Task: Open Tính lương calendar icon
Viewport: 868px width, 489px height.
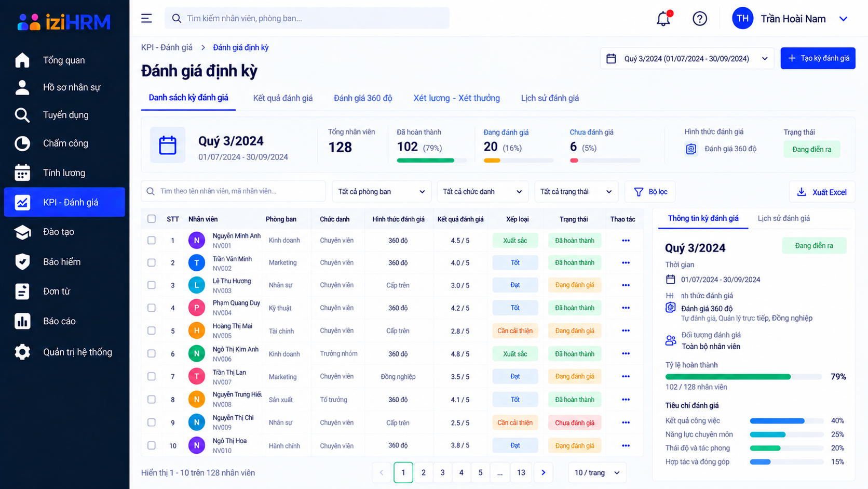Action: [22, 173]
